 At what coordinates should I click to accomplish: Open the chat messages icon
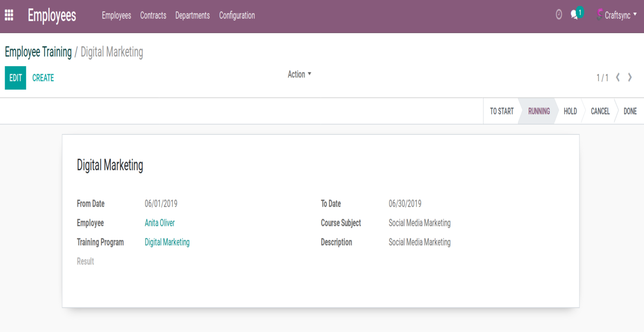click(x=575, y=15)
